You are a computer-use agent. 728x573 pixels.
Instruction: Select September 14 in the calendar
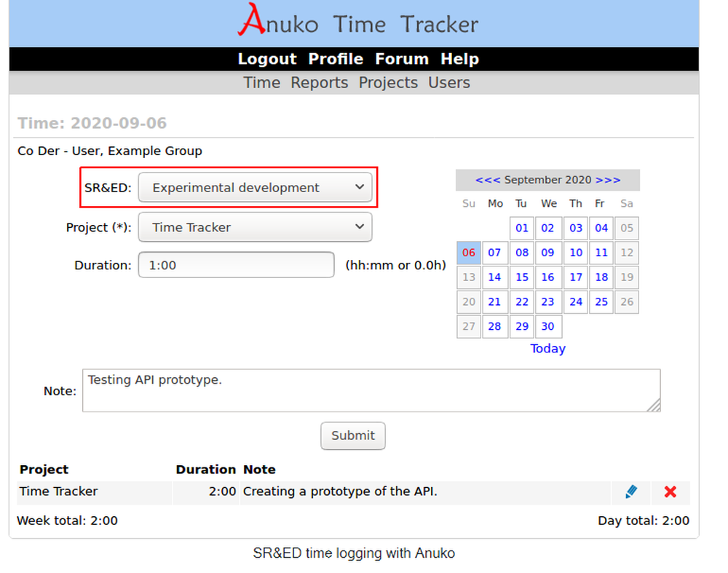click(x=494, y=277)
